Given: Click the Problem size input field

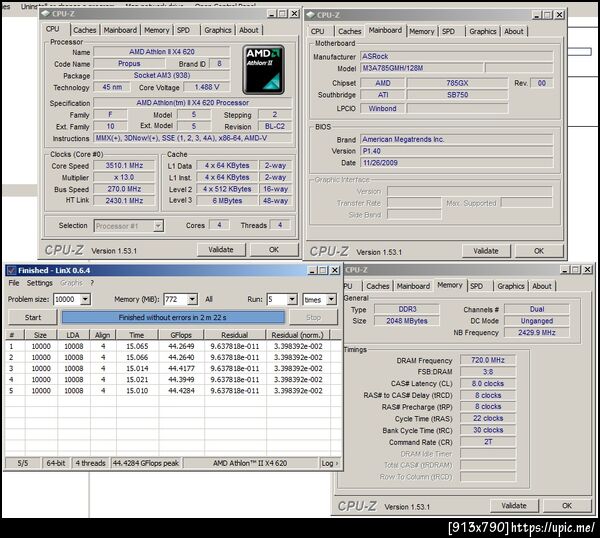Looking at the screenshot, I should pos(67,299).
